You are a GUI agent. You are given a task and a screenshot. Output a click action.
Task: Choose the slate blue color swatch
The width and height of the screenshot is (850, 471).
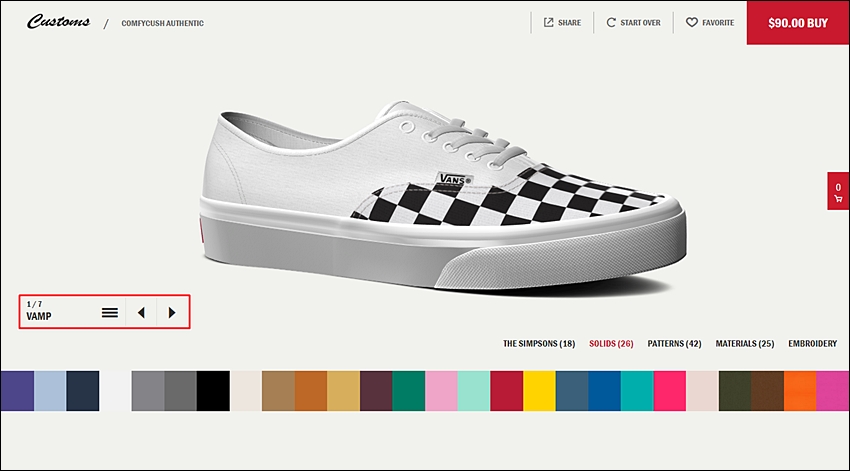572,391
